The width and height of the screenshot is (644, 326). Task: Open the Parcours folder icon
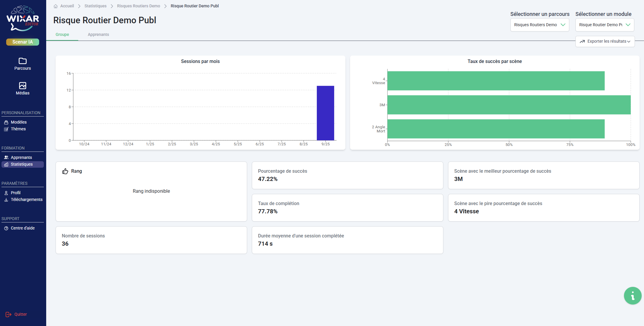point(23,61)
